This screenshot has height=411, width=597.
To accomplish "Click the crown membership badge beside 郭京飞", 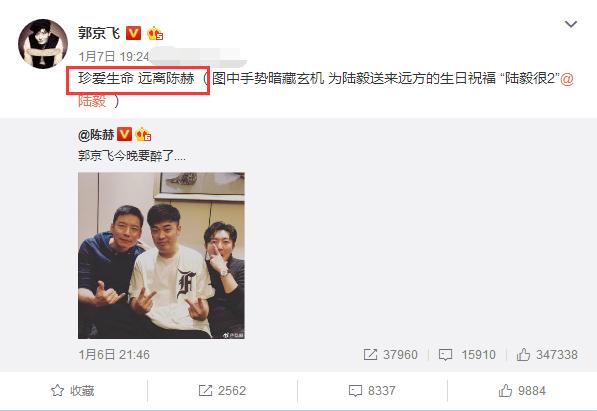I will [155, 34].
